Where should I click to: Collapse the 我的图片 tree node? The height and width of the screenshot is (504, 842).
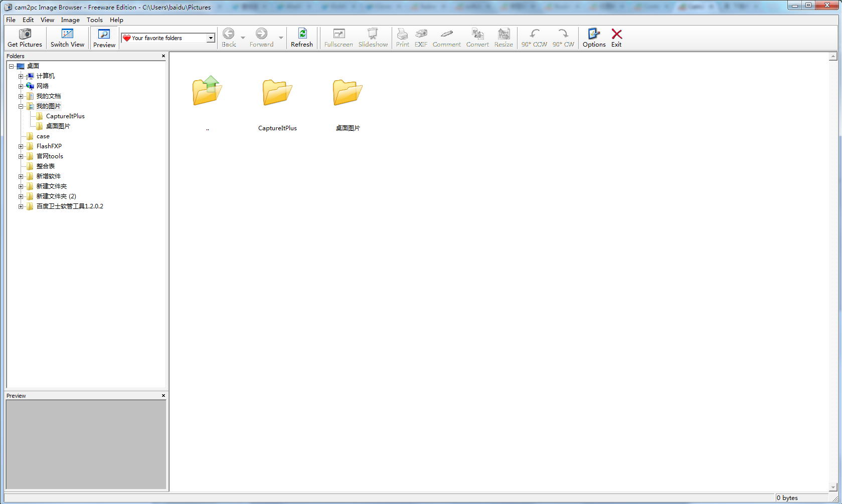coord(21,106)
